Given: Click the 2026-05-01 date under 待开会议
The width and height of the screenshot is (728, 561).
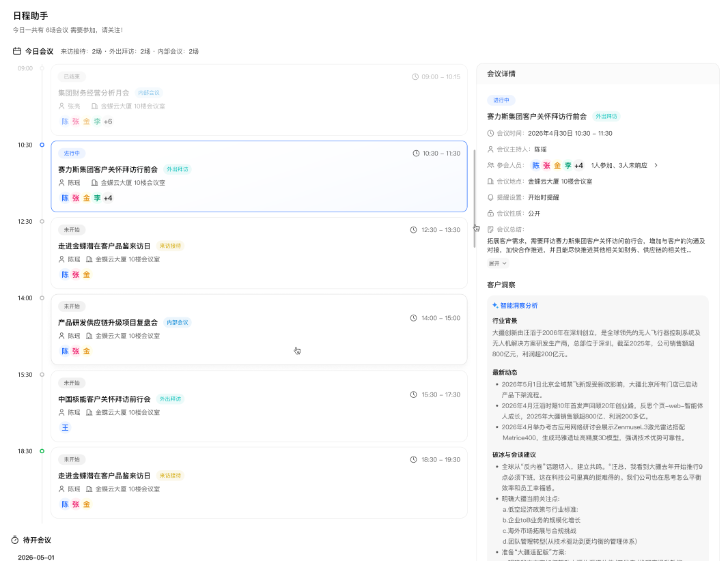Looking at the screenshot, I should 36,558.
